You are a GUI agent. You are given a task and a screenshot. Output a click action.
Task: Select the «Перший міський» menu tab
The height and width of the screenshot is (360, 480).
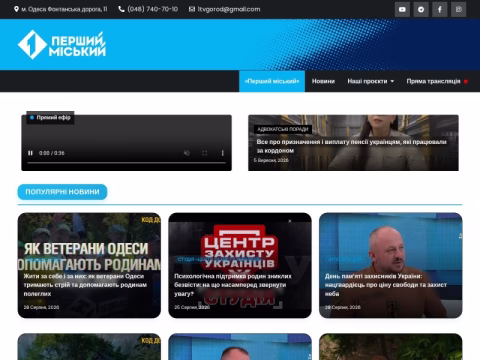[272, 81]
